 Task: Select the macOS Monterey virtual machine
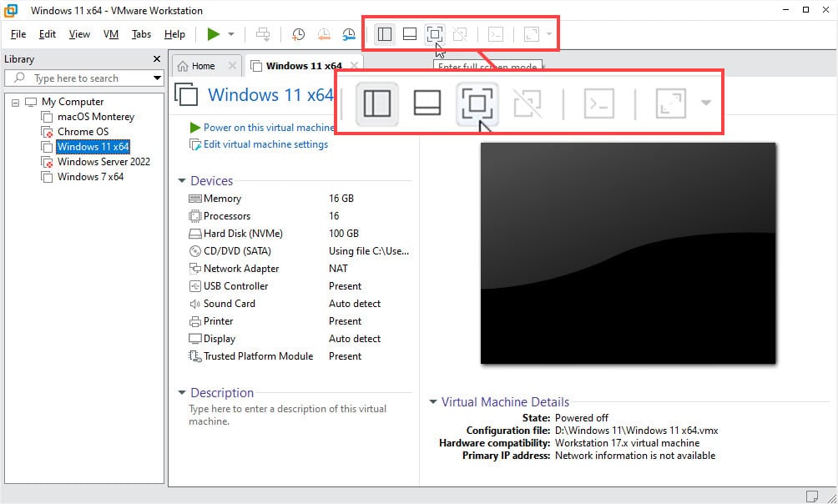pos(96,117)
